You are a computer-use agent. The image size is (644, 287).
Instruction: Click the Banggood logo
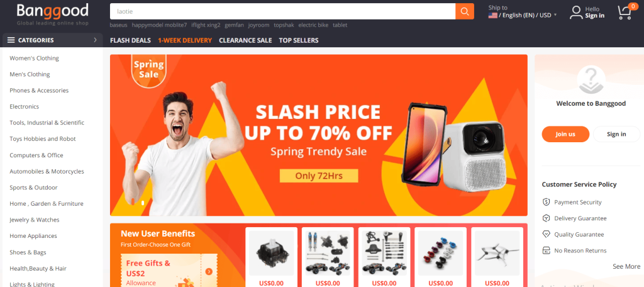[x=53, y=14]
